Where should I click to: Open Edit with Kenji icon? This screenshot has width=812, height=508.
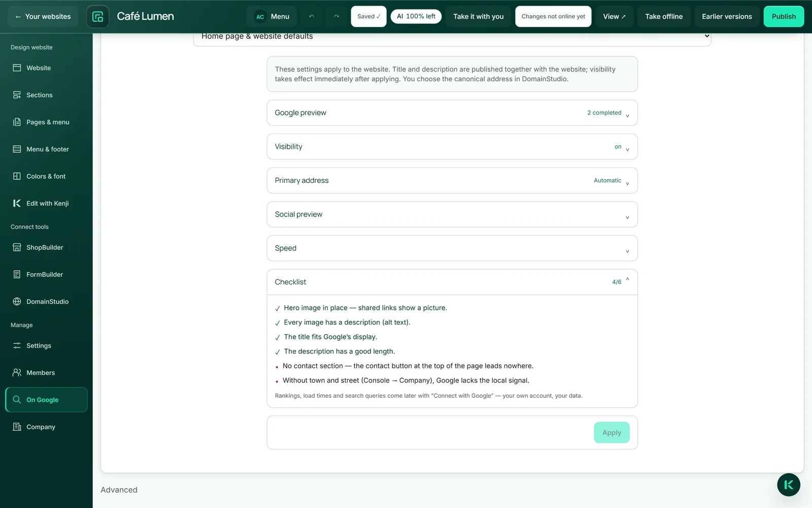[17, 203]
